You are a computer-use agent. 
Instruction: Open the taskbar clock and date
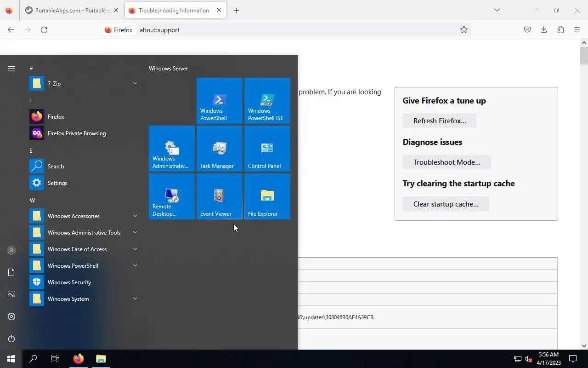point(549,359)
